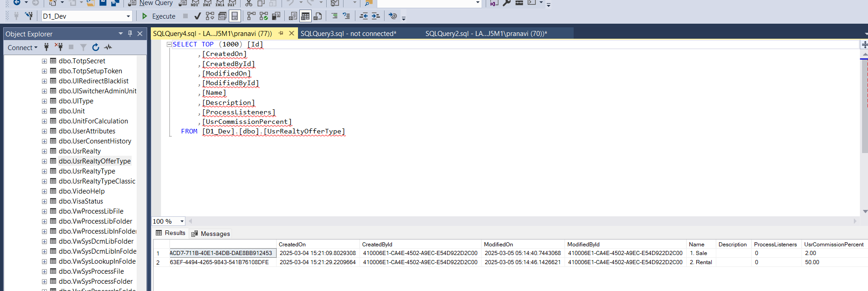Pin the SQLQuery4.sql tab
The image size is (868, 291).
tap(281, 33)
